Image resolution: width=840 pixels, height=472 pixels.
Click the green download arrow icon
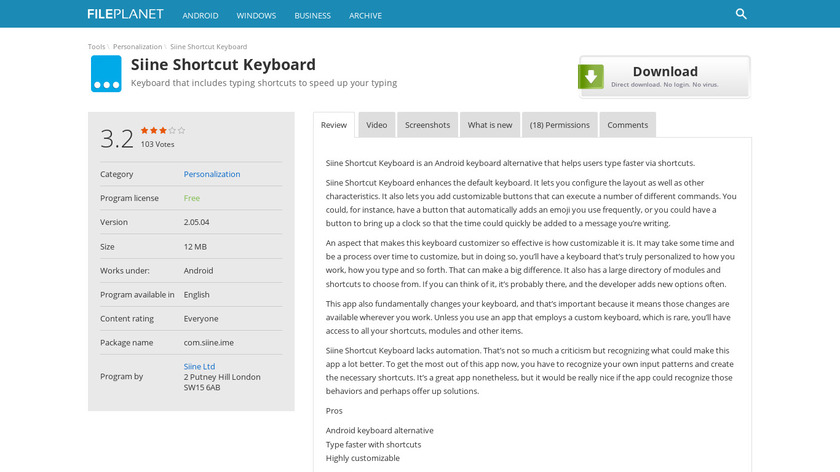[x=591, y=76]
